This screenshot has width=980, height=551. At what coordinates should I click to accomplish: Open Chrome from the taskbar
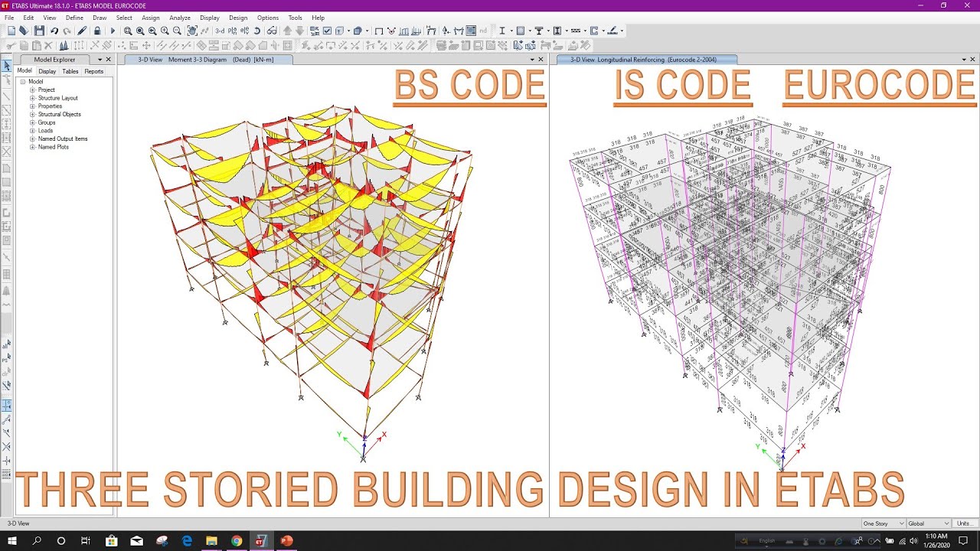237,540
